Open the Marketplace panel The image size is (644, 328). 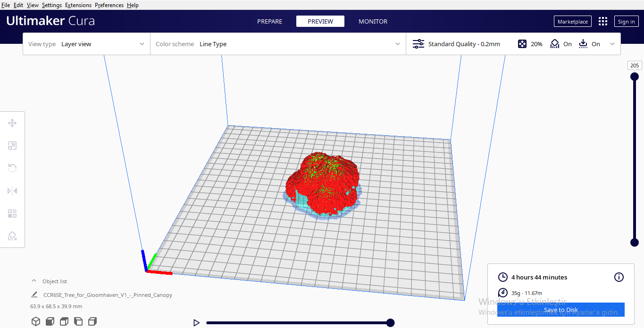572,21
